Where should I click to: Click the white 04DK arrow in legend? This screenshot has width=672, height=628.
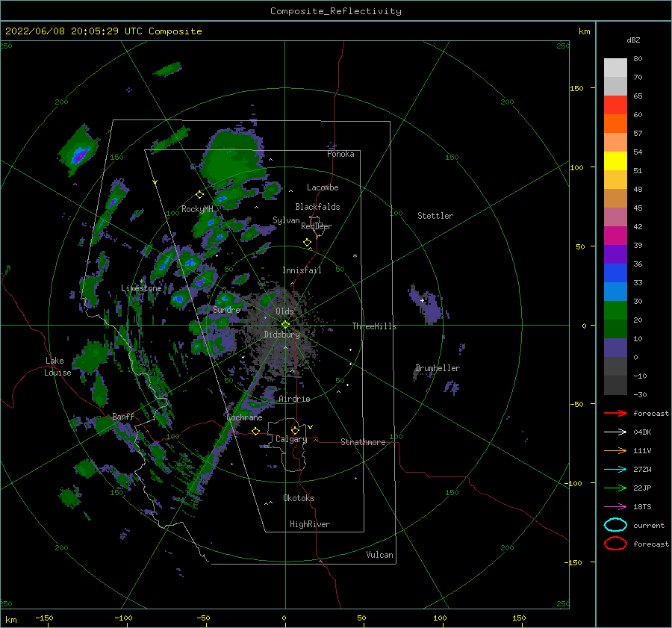(x=615, y=432)
